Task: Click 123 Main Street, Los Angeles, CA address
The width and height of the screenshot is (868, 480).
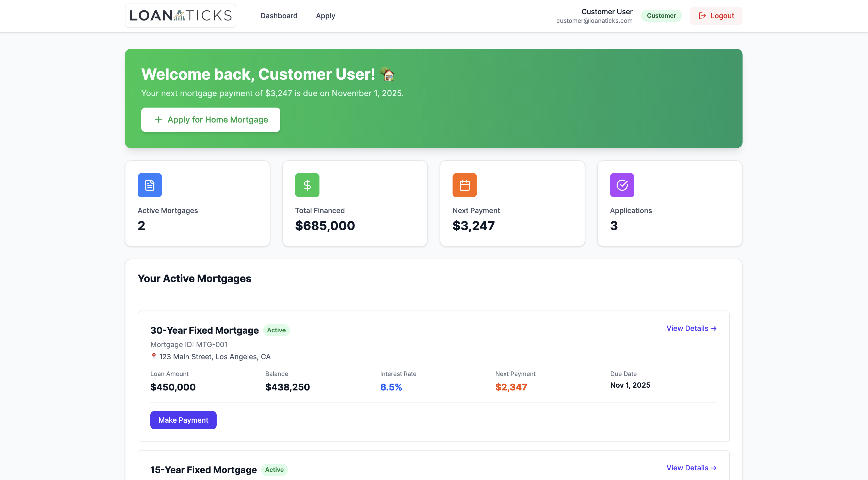Action: click(x=215, y=356)
